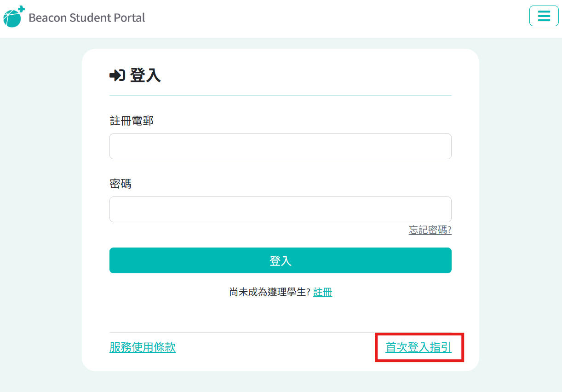
Task: Click the 註冊電郵 field label
Action: (132, 121)
